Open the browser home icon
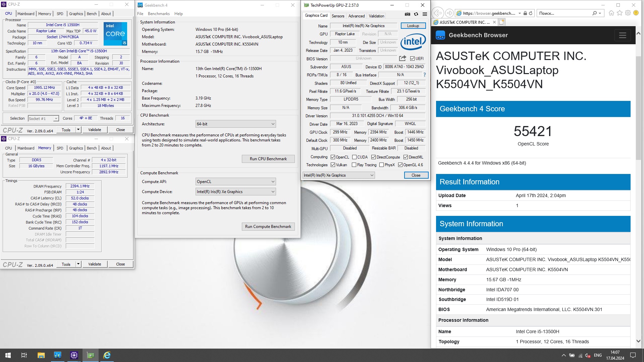644x362 pixels. point(611,13)
